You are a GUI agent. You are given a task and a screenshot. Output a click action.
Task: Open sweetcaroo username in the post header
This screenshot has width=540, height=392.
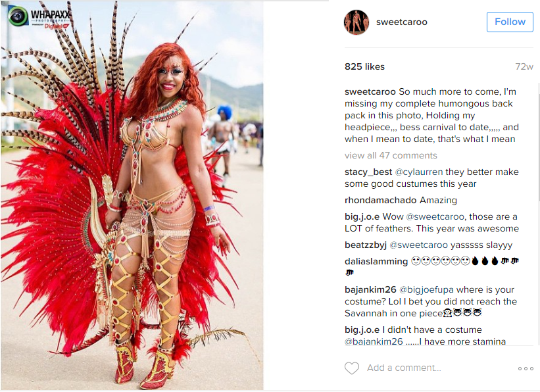402,22
